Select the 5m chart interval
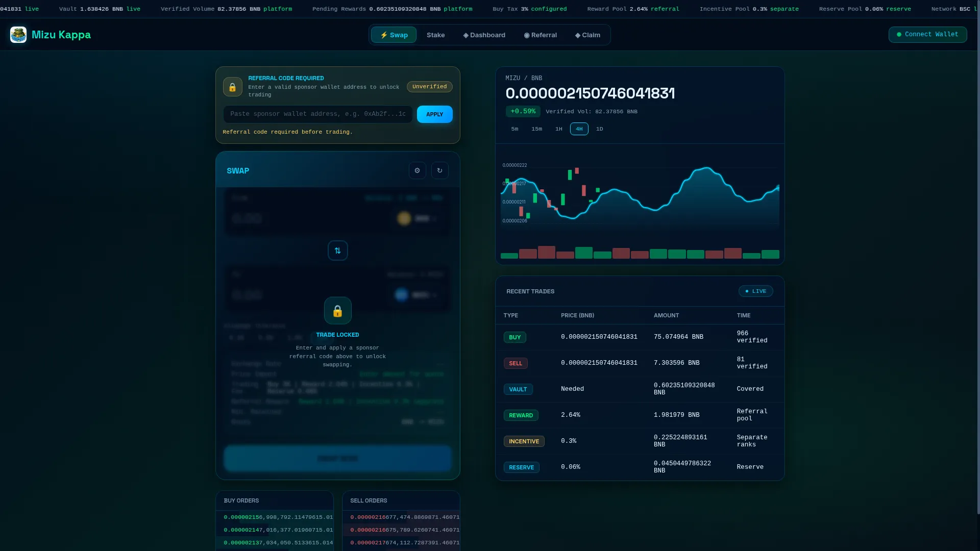 click(x=515, y=129)
